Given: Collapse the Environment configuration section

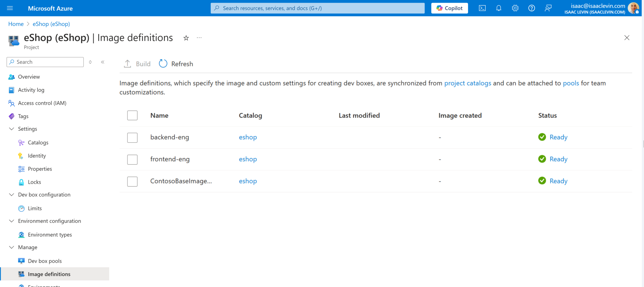Looking at the screenshot, I should [x=11, y=221].
